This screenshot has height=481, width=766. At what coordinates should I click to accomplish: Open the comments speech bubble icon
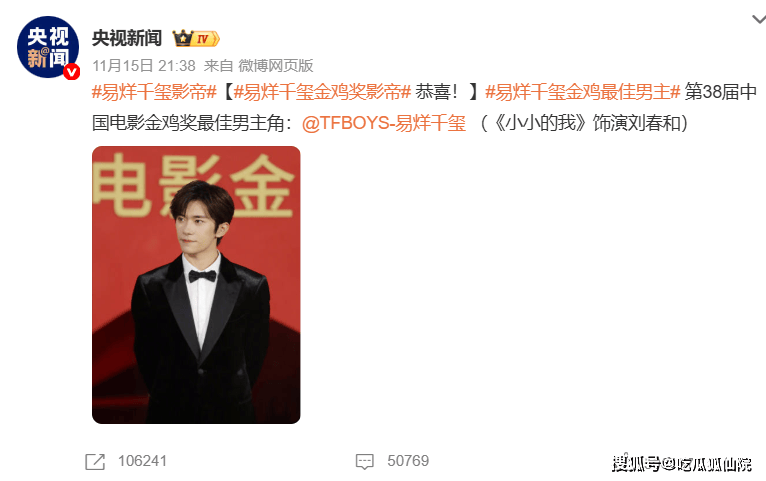(364, 461)
